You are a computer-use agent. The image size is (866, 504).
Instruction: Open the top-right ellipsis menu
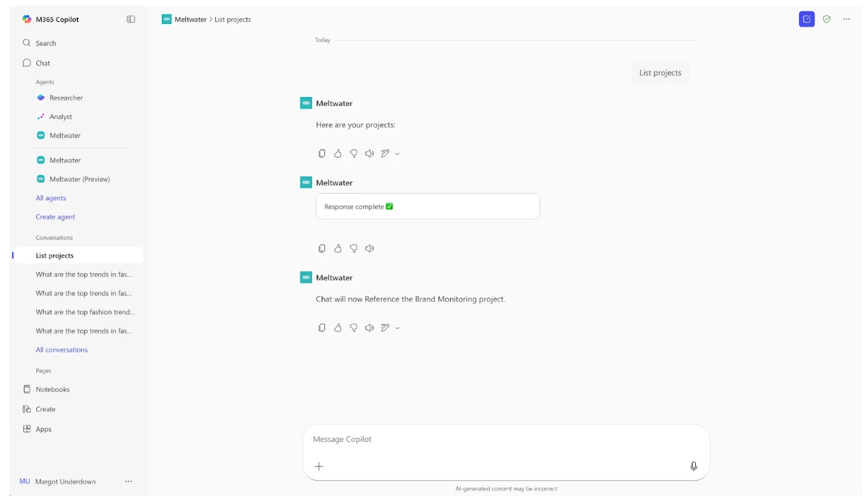(x=846, y=19)
